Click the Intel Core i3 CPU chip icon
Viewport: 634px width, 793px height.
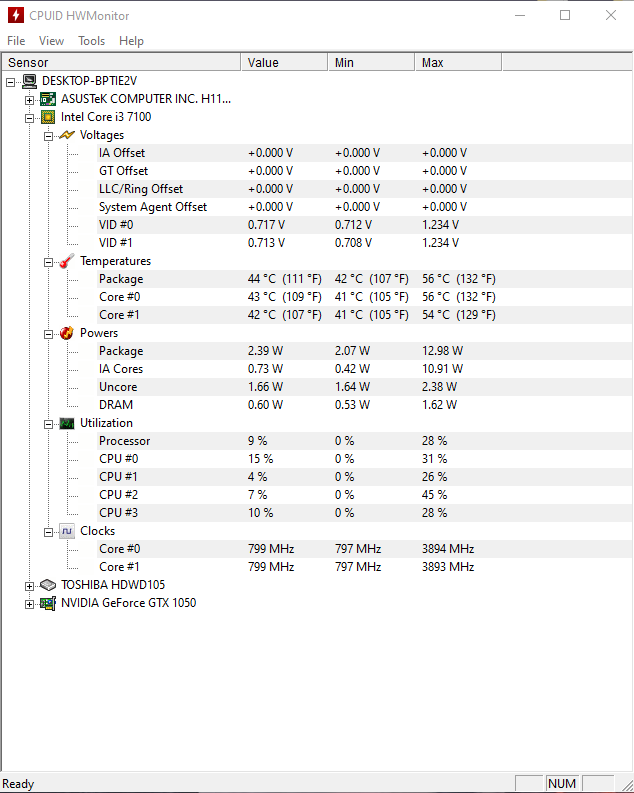point(48,117)
